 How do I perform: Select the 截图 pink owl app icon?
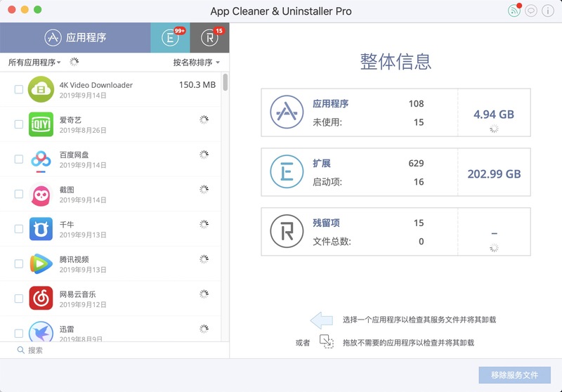point(41,194)
